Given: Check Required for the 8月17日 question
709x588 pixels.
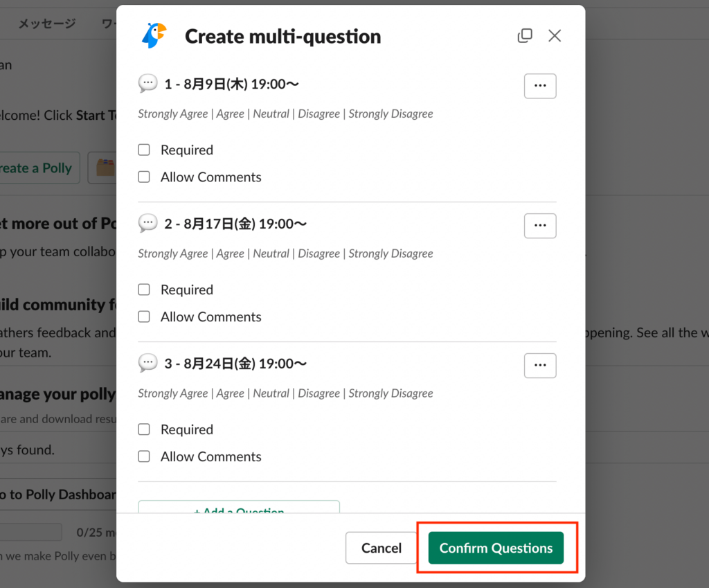Looking at the screenshot, I should point(144,289).
